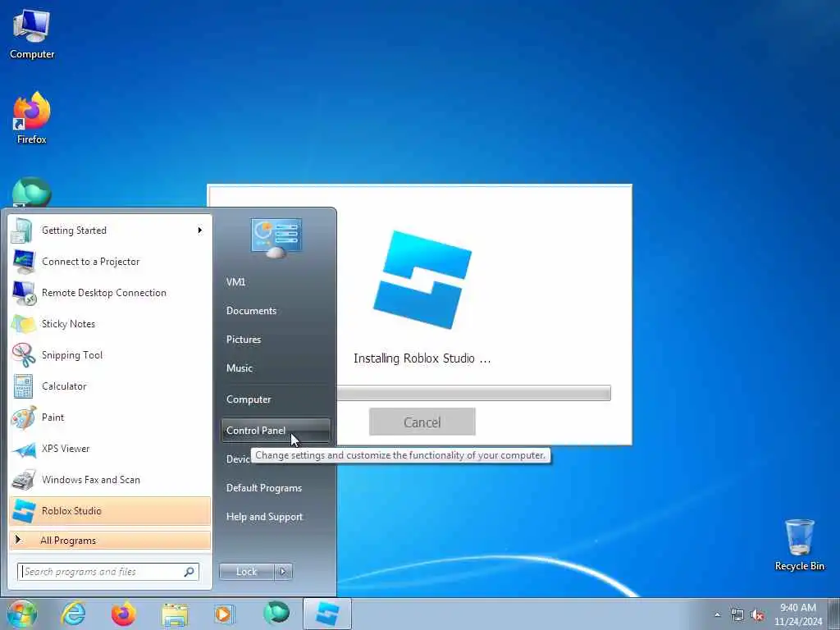Image resolution: width=840 pixels, height=630 pixels.
Task: Open Firefox from the taskbar
Action: 124,614
